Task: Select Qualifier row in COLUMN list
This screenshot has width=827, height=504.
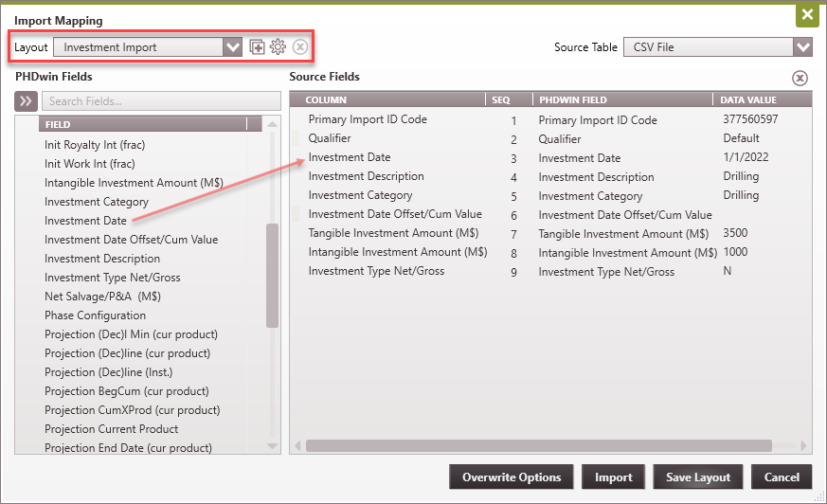Action: [x=330, y=138]
